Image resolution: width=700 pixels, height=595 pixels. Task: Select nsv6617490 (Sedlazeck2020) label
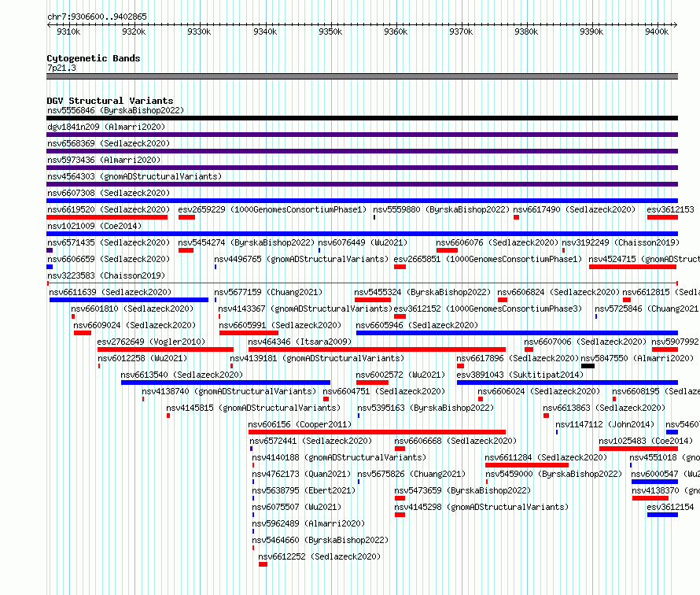click(574, 209)
